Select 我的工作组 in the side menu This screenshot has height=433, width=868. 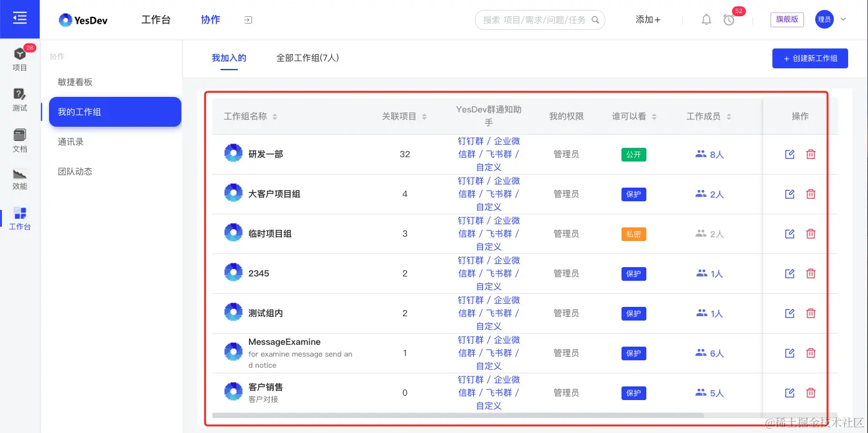115,112
